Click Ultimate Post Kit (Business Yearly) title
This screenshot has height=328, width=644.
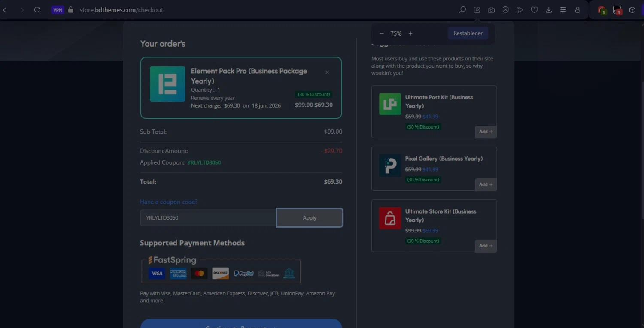point(439,102)
